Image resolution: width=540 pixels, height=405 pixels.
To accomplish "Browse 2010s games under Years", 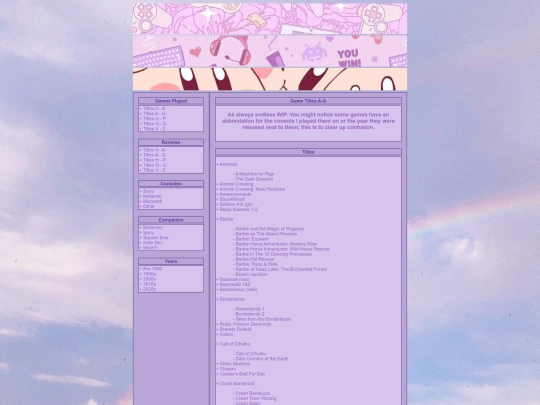I will (149, 284).
